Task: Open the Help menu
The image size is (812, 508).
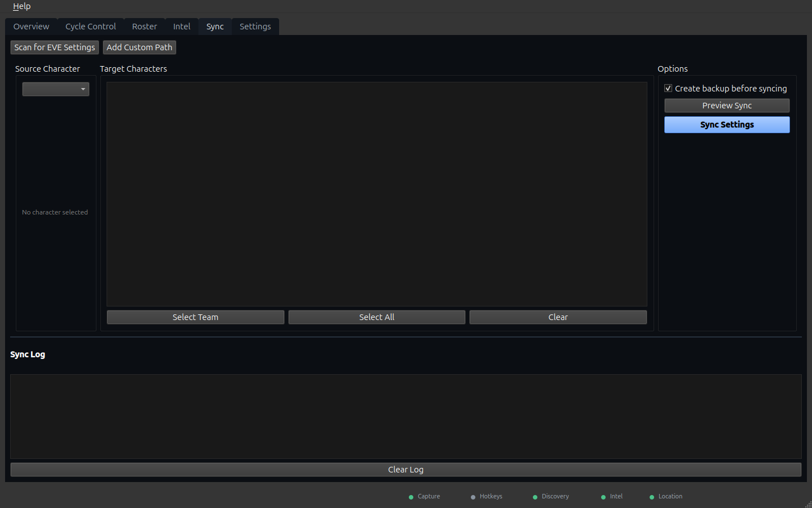Action: click(21, 6)
